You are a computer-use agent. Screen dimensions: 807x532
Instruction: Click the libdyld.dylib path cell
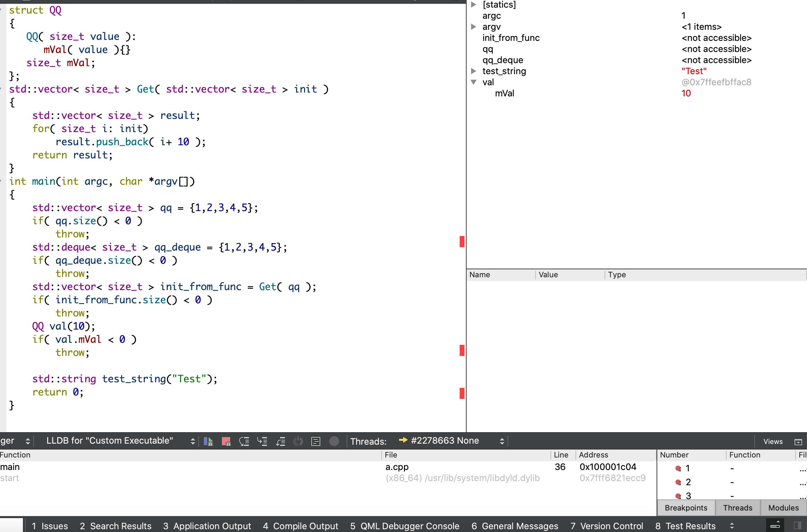coord(462,478)
